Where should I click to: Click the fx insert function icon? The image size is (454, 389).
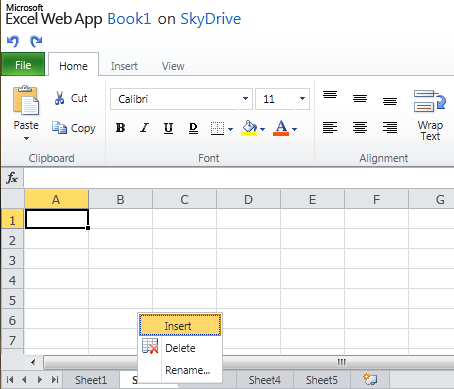(x=12, y=178)
